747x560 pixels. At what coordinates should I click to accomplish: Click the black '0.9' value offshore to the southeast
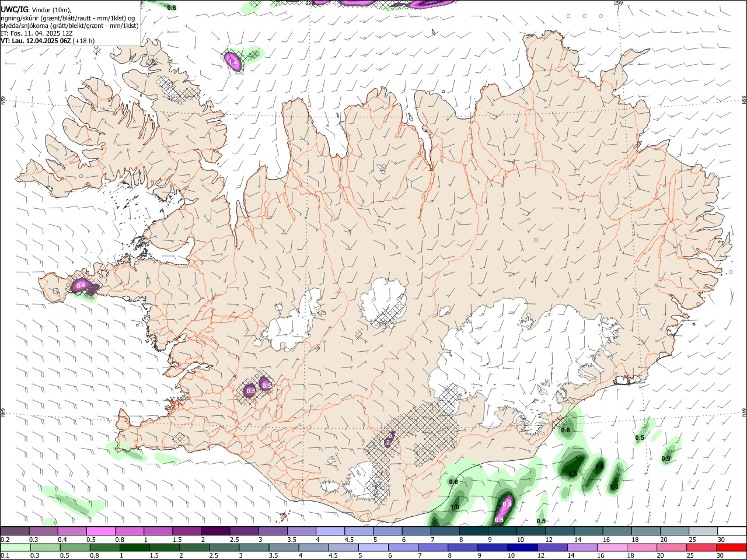(666, 459)
